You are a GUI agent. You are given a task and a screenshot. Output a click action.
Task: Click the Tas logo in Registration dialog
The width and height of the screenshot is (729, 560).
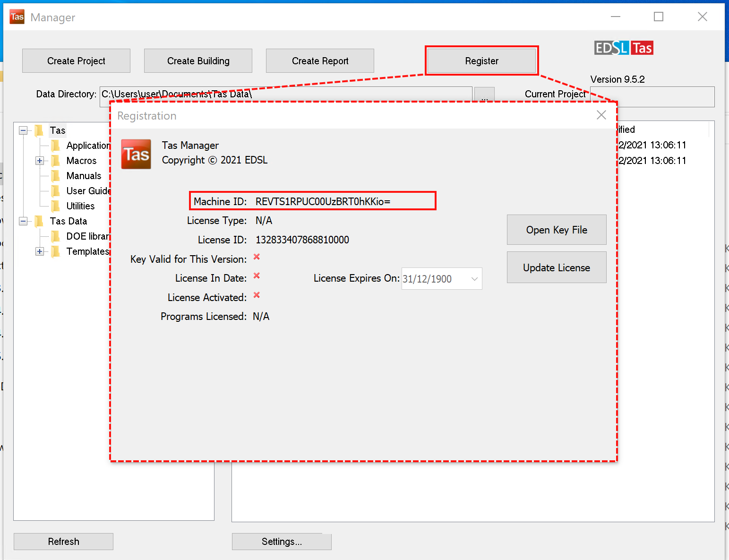click(136, 154)
